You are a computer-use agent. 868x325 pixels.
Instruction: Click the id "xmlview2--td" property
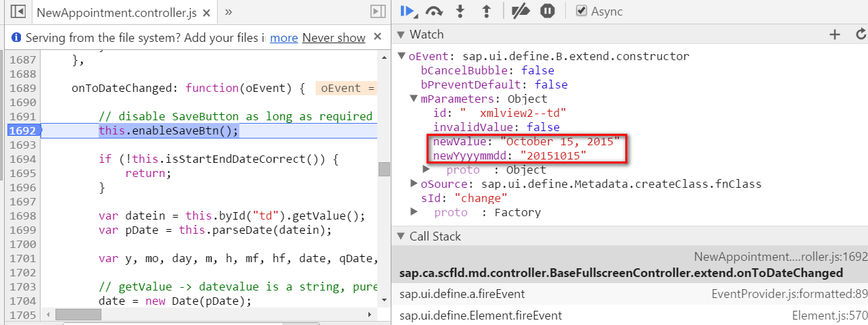coord(500,113)
